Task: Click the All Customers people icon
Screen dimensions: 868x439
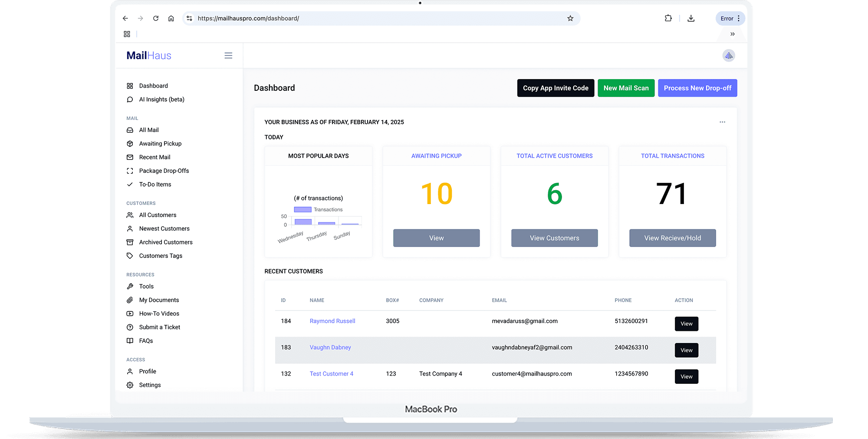Action: (x=130, y=215)
